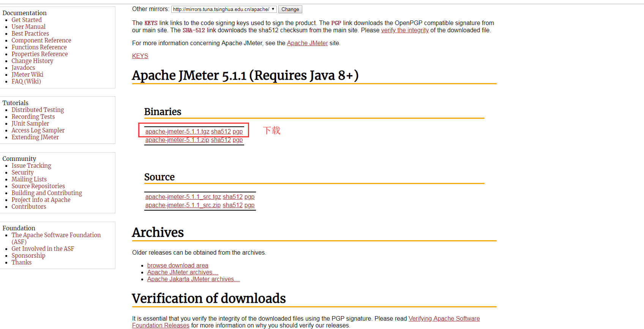Open Get Involved in the ASF link

click(x=43, y=249)
